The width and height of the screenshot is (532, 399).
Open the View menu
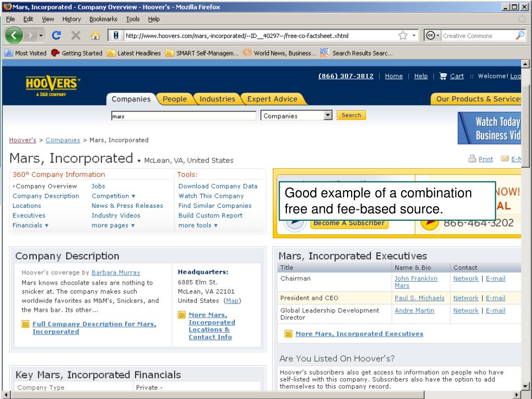48,19
